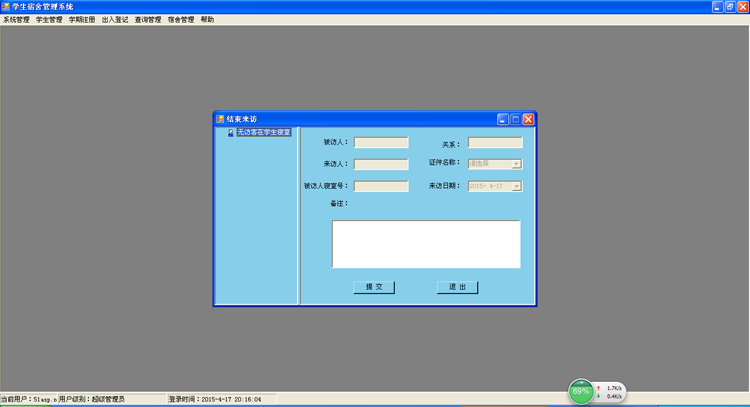Click the 被访人 input field
This screenshot has height=407, width=750.
(x=381, y=143)
